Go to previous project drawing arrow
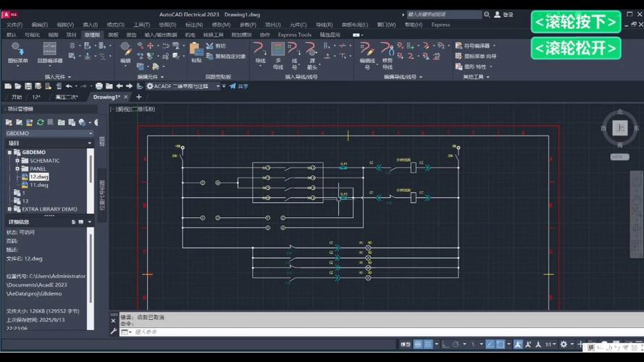Image resolution: width=644 pixels, height=362 pixels. pyautogui.click(x=119, y=86)
